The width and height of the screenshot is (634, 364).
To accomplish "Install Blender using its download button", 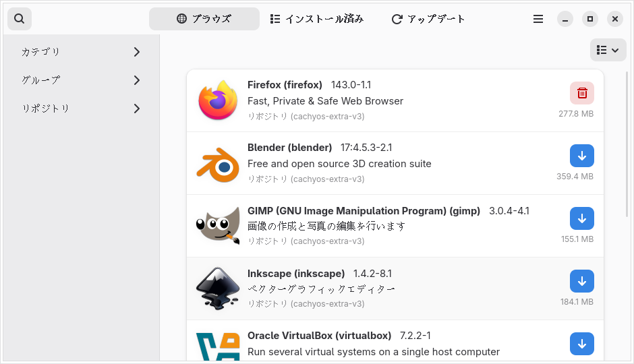I will 581,156.
